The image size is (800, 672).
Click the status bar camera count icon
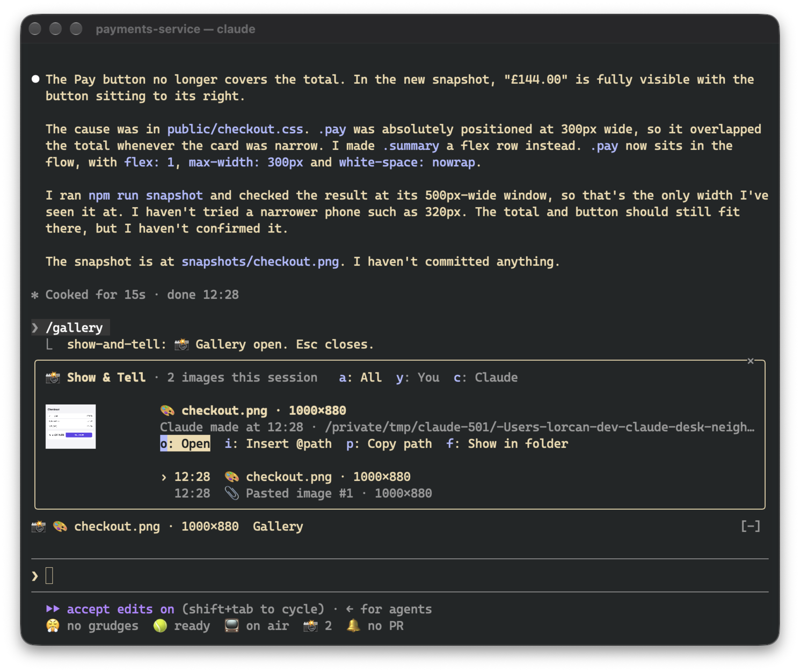tap(310, 626)
